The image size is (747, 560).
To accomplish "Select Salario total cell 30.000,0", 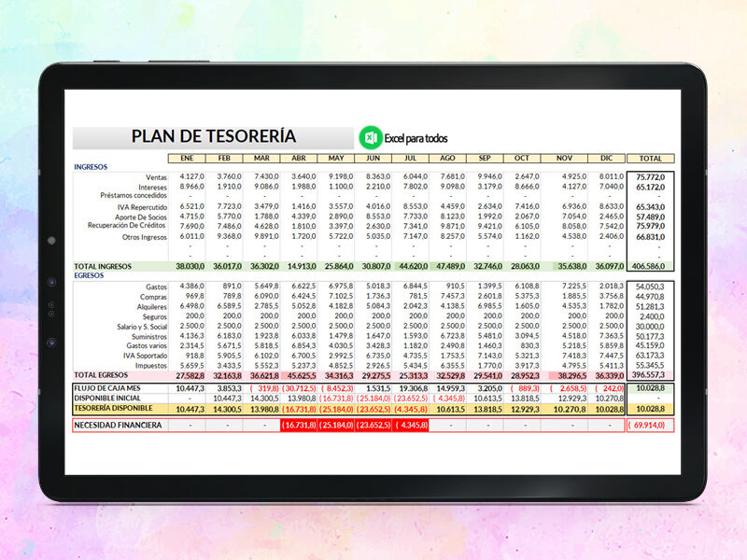I will (x=650, y=327).
